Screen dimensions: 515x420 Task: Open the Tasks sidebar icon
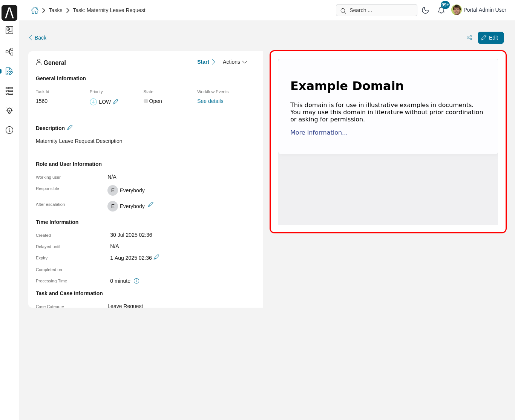tap(9, 71)
